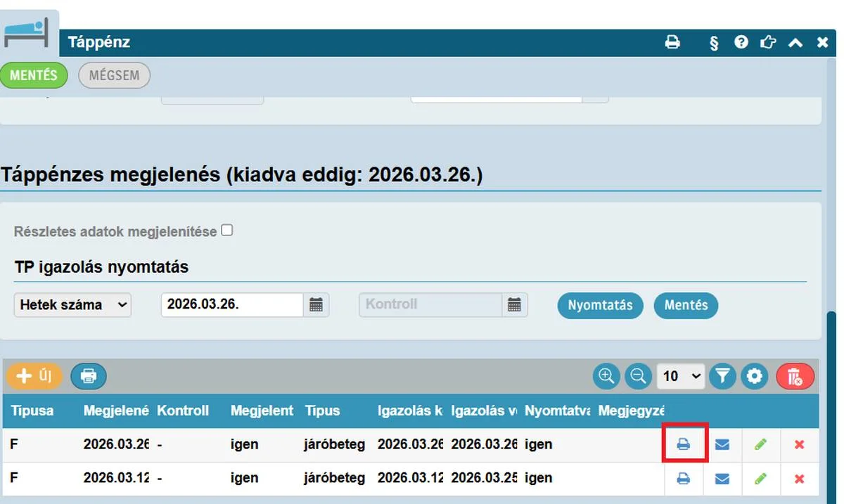Zoom in the table with magnifier plus
The height and width of the screenshot is (504, 844).
[606, 376]
